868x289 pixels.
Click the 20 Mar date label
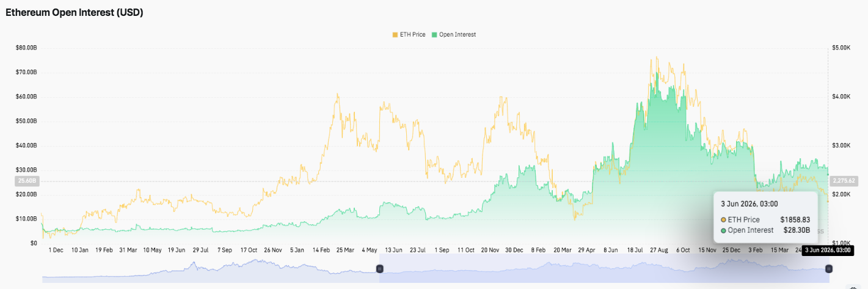point(562,250)
